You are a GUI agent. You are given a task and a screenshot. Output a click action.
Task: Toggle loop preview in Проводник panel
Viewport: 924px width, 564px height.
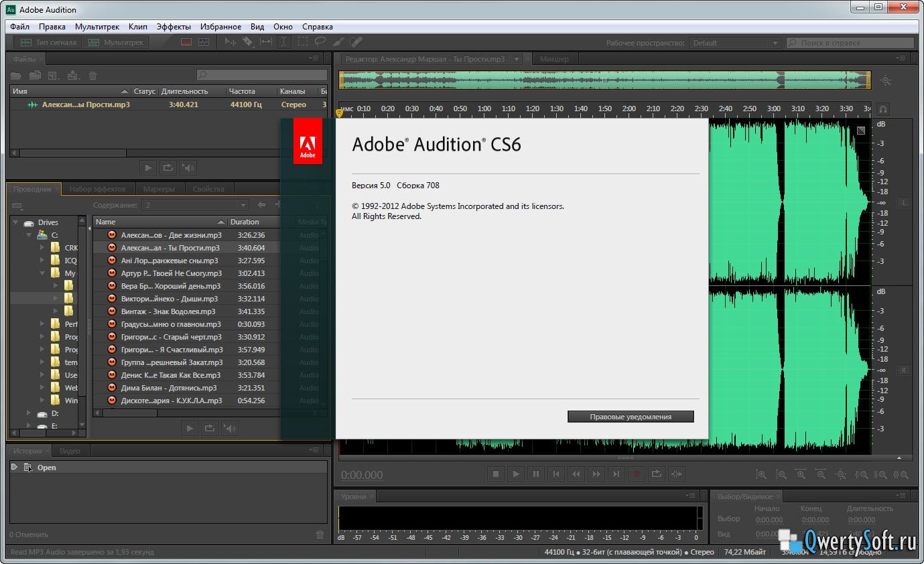[209, 428]
